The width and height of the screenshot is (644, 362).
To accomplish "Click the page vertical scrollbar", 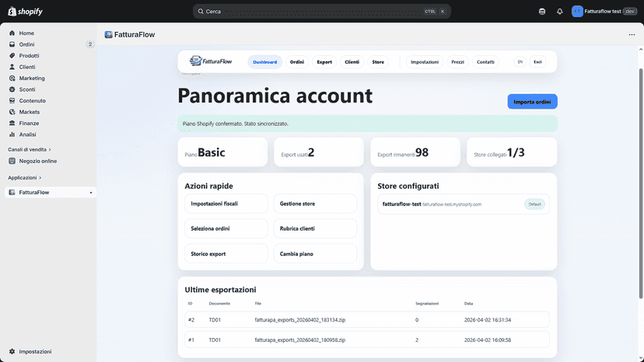I will [x=641, y=183].
